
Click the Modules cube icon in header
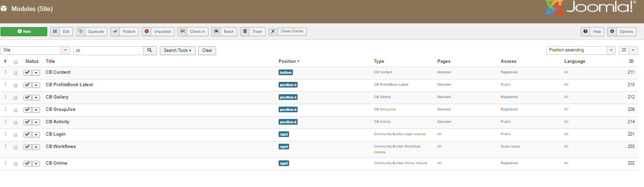pyautogui.click(x=4, y=9)
